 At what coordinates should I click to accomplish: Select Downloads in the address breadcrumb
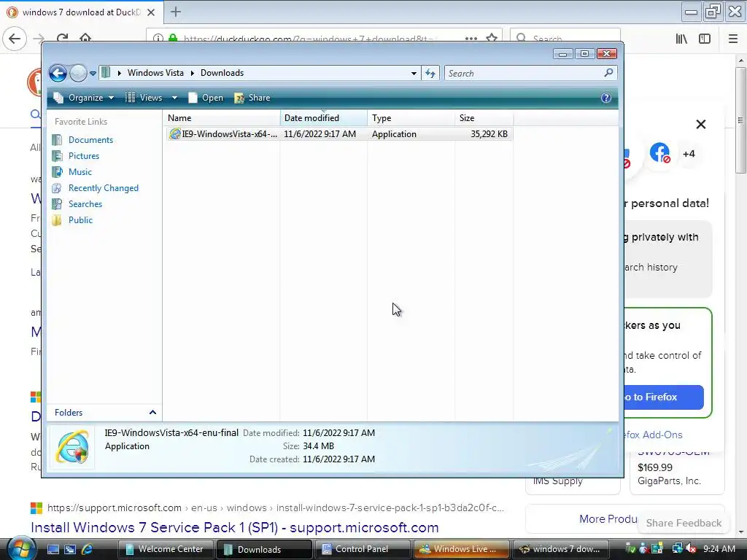[x=222, y=73]
